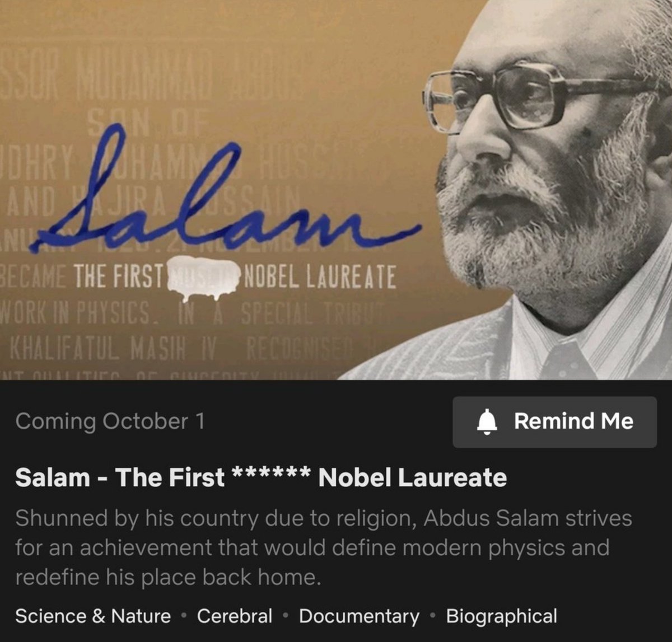Click the bell icon for reminders

[487, 421]
